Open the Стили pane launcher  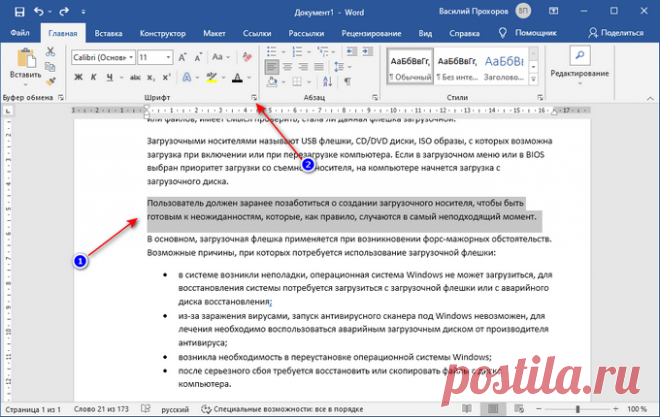[x=540, y=98]
